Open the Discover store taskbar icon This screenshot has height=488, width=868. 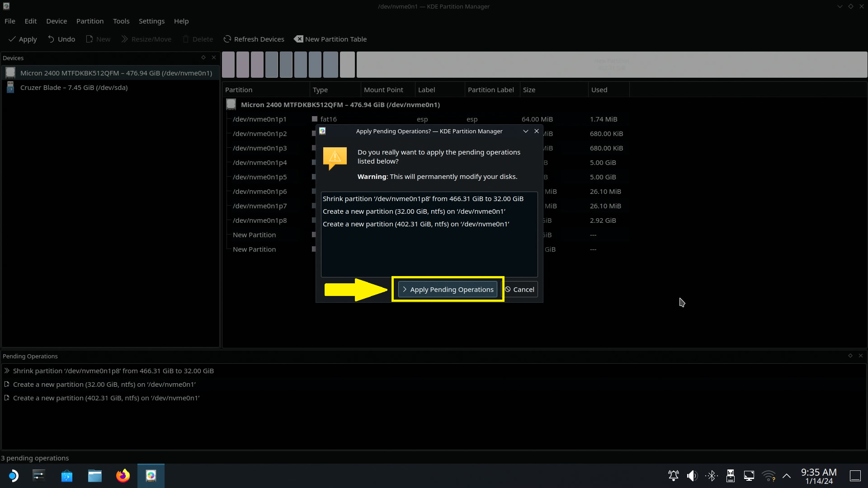pyautogui.click(x=67, y=476)
